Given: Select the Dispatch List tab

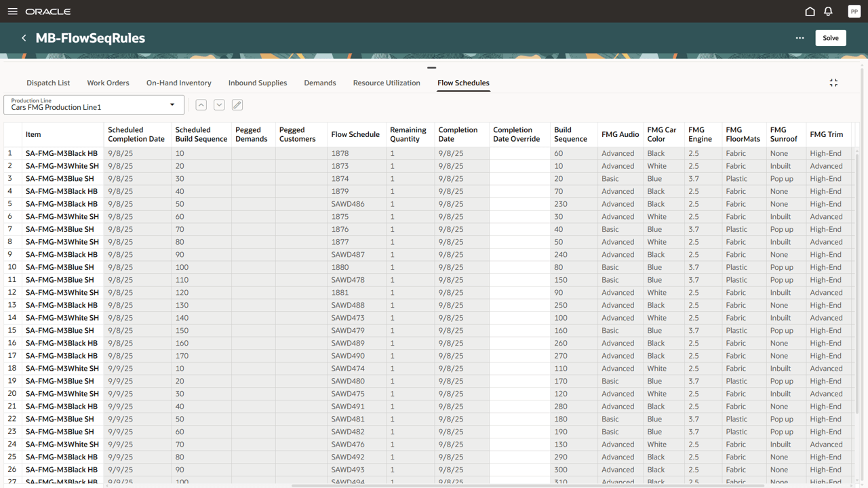Looking at the screenshot, I should tap(48, 82).
